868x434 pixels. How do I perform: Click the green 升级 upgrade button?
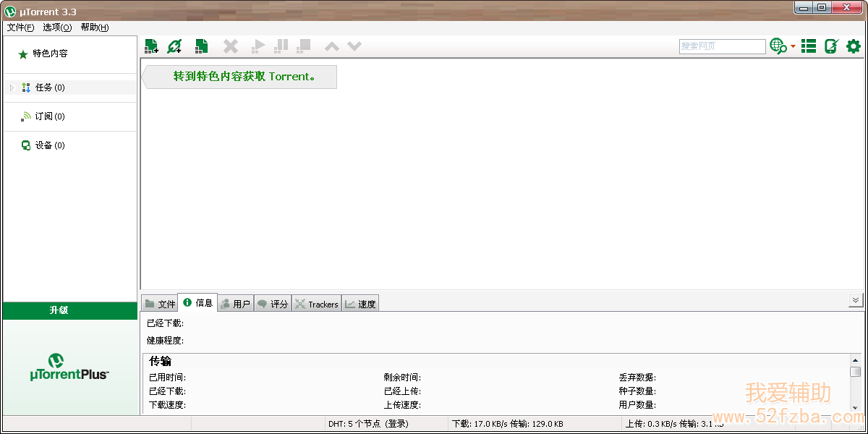tap(69, 310)
